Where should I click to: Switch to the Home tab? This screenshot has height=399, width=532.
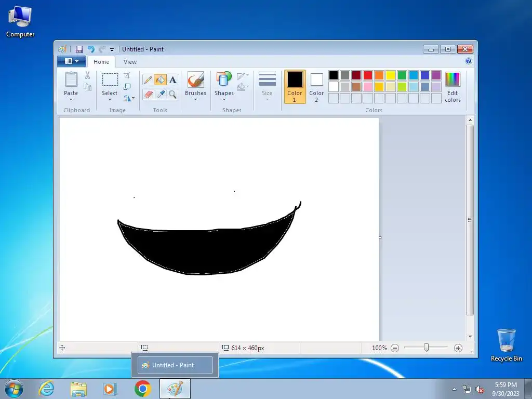coord(101,62)
